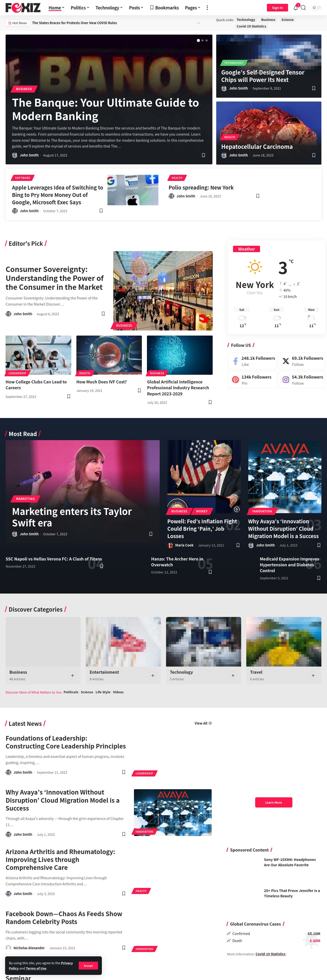This screenshot has width=327, height=980.
Task: Bookmark Global Artificial Intelligence report article
Action: click(210, 402)
